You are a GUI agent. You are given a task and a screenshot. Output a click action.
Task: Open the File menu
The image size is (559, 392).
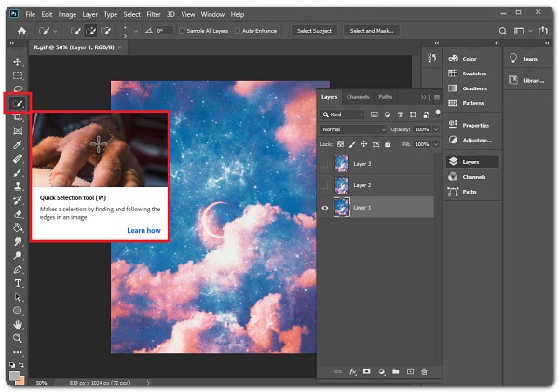[x=31, y=14]
